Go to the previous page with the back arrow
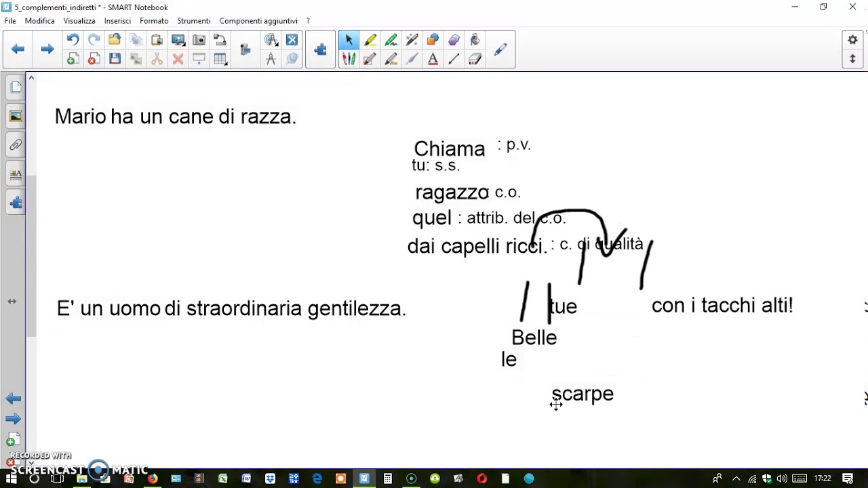Image resolution: width=868 pixels, height=488 pixels. 18,49
